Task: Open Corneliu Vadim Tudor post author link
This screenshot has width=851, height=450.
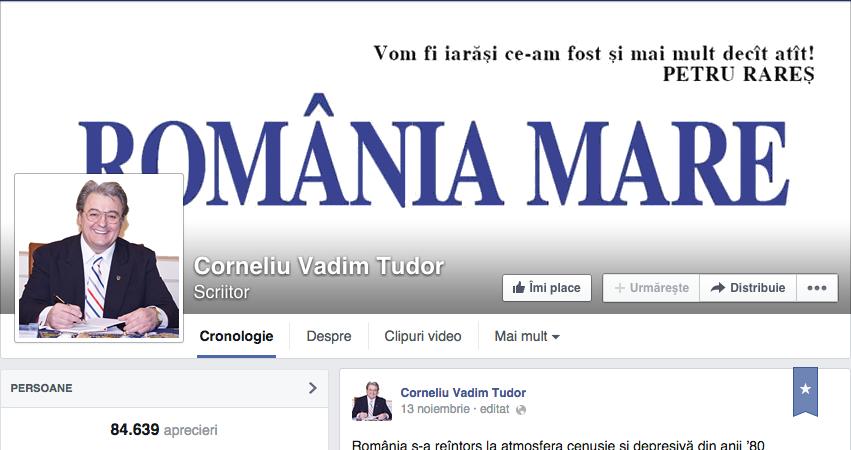Action: [463, 392]
